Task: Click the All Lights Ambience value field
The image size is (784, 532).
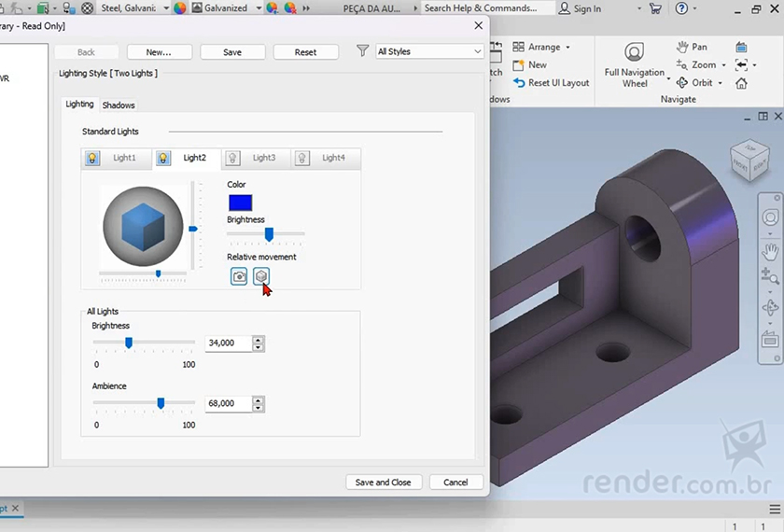Action: [x=228, y=404]
